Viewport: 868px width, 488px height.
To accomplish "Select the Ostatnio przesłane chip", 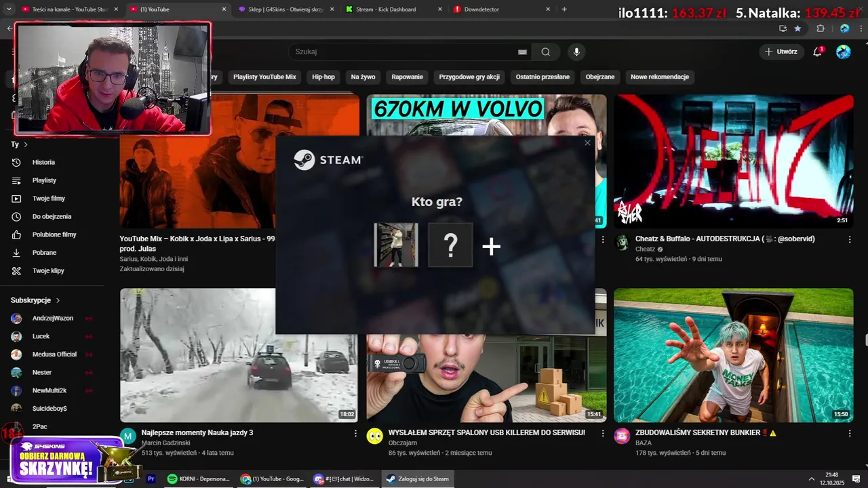I will pos(542,77).
